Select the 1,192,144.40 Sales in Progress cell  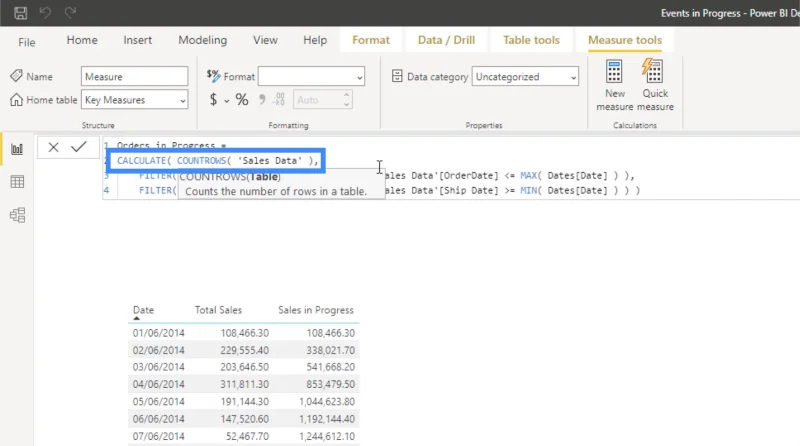pos(327,419)
